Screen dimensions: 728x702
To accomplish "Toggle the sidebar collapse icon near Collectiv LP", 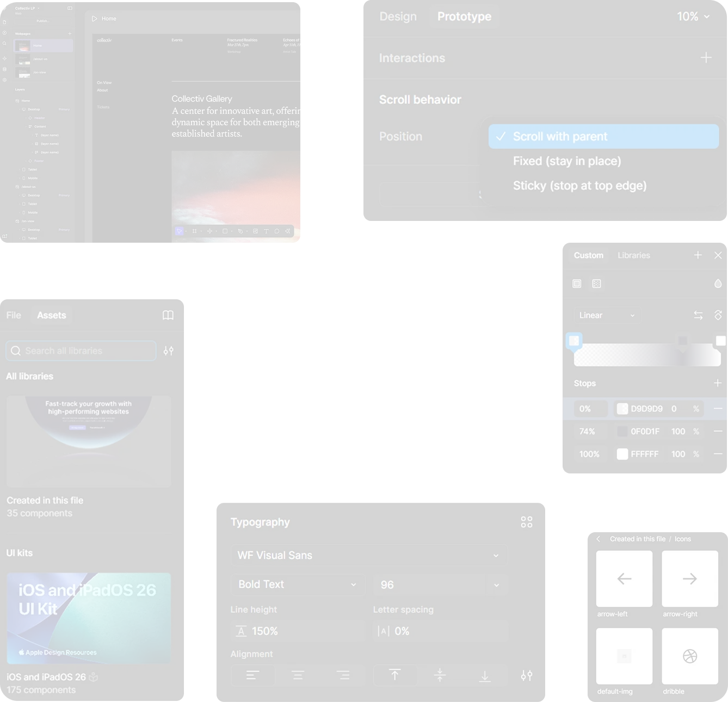I will pos(70,8).
